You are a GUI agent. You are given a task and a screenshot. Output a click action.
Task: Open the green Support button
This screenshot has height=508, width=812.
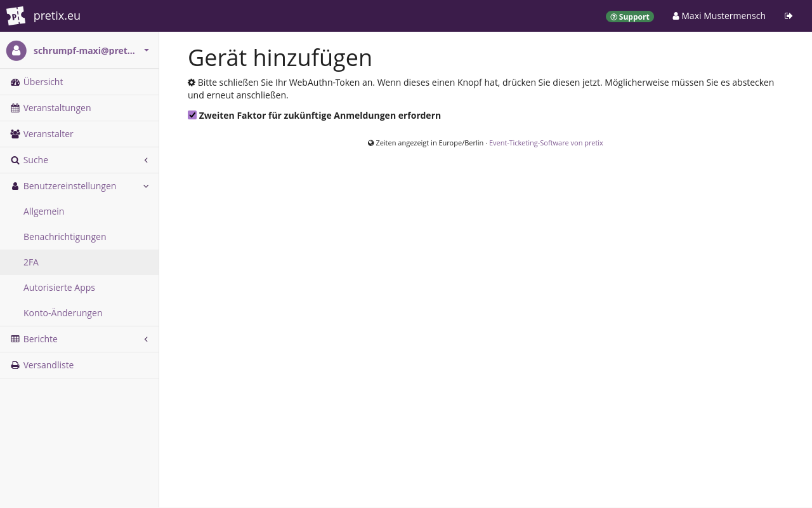point(630,17)
